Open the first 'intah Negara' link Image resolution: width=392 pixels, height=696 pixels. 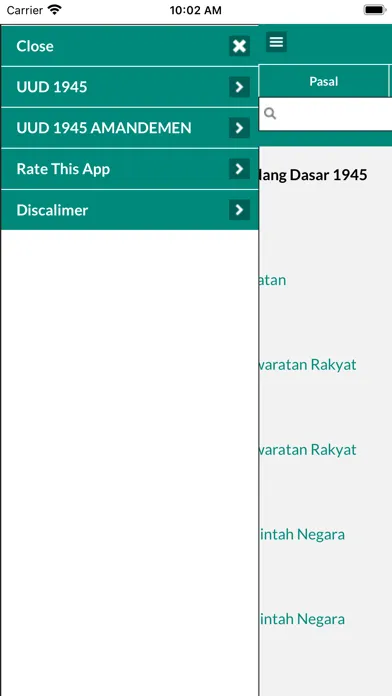tap(302, 534)
